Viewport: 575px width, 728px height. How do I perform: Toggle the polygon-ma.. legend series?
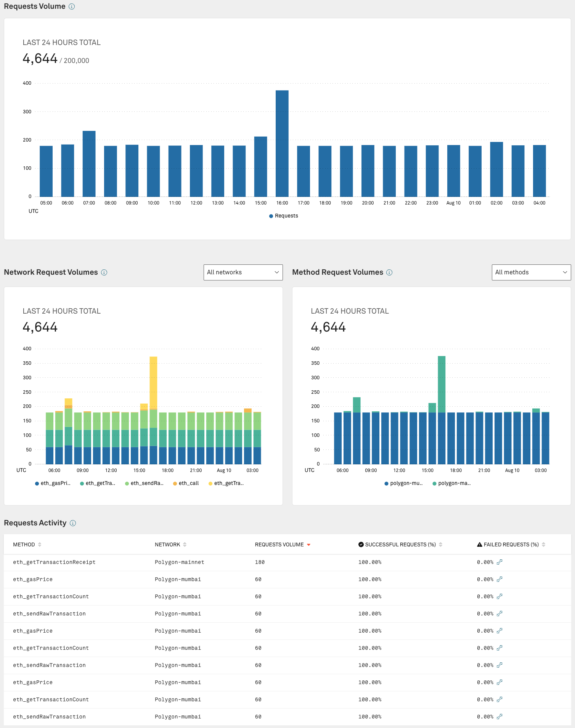coord(452,483)
